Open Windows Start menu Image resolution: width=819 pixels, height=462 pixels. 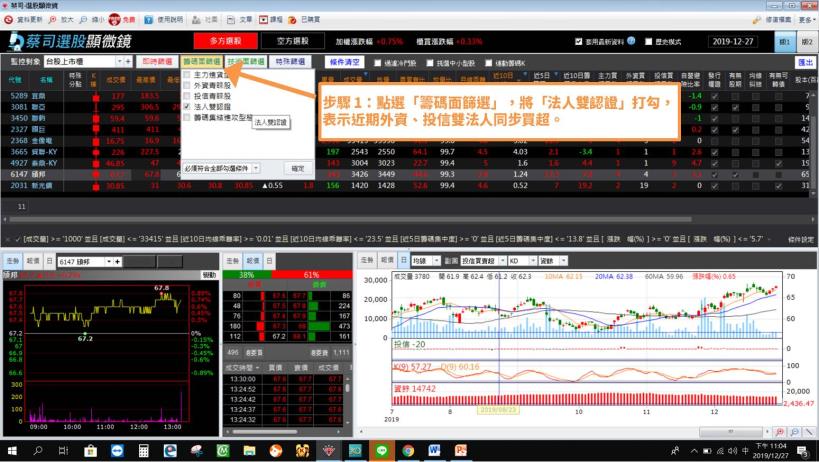click(x=12, y=451)
